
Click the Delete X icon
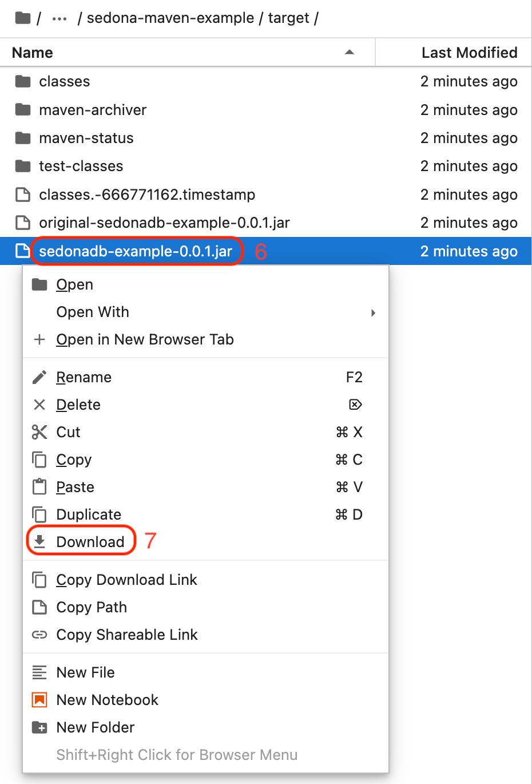[39, 405]
